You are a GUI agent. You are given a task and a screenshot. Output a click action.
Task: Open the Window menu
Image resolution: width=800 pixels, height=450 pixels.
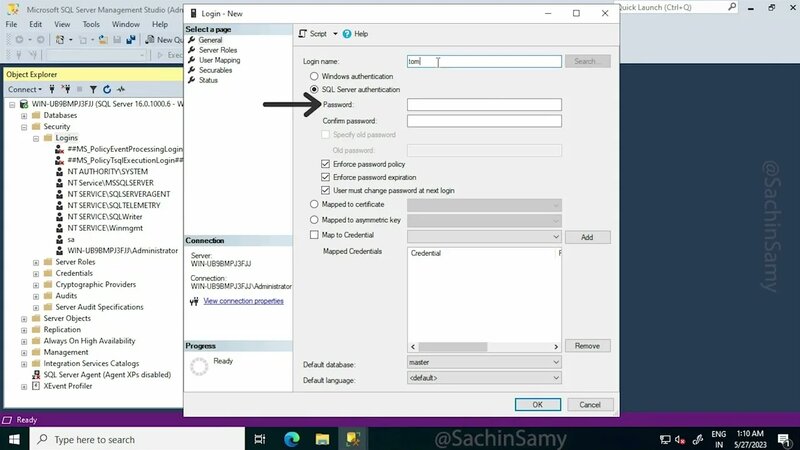coord(126,24)
